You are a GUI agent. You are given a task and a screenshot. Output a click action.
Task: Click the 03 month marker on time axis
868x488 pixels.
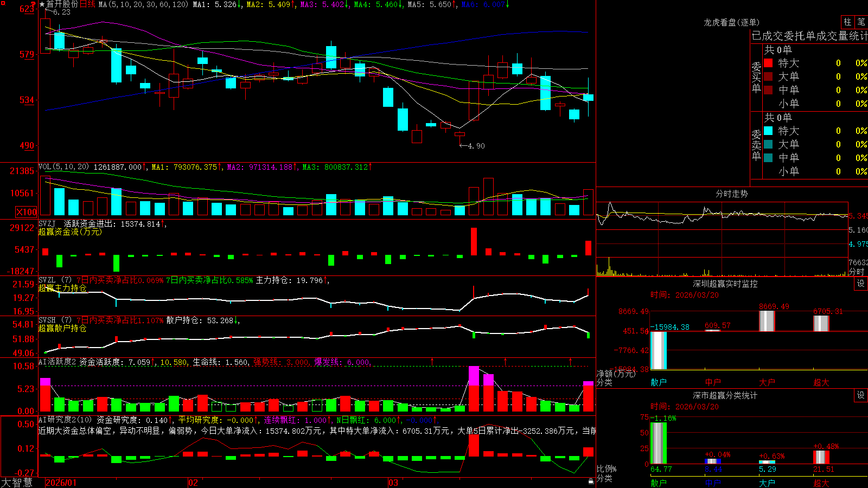point(393,483)
